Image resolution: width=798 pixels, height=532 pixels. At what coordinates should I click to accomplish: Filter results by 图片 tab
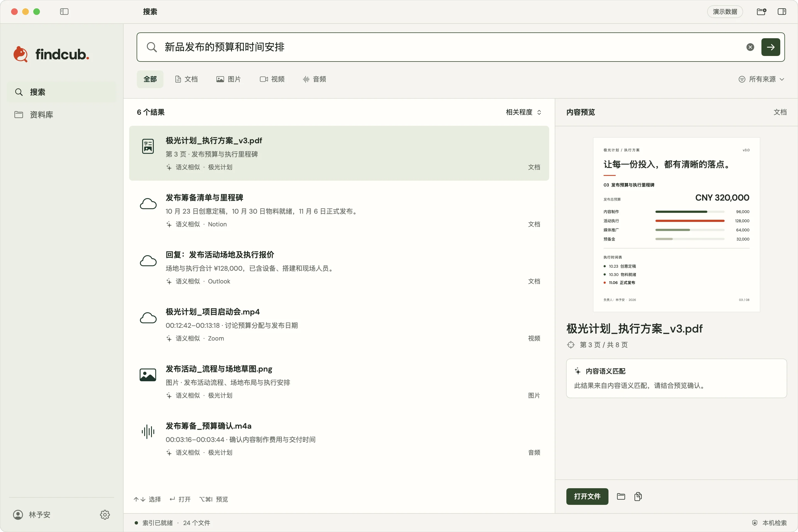click(228, 79)
